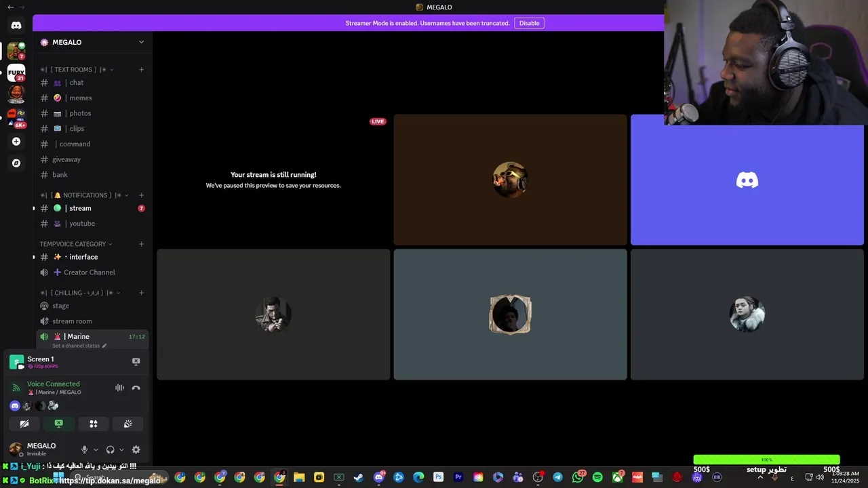
Task: Open the photos channel
Action: pyautogui.click(x=91, y=113)
